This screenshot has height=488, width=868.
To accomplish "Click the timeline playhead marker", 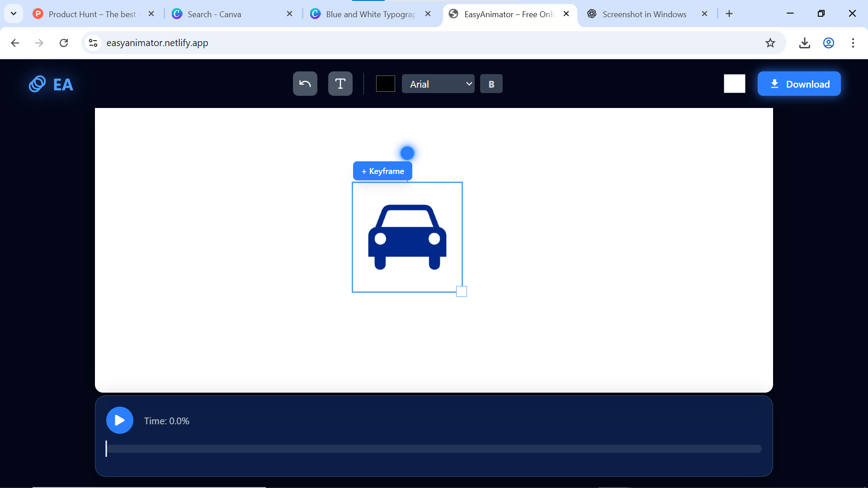I will [106, 449].
